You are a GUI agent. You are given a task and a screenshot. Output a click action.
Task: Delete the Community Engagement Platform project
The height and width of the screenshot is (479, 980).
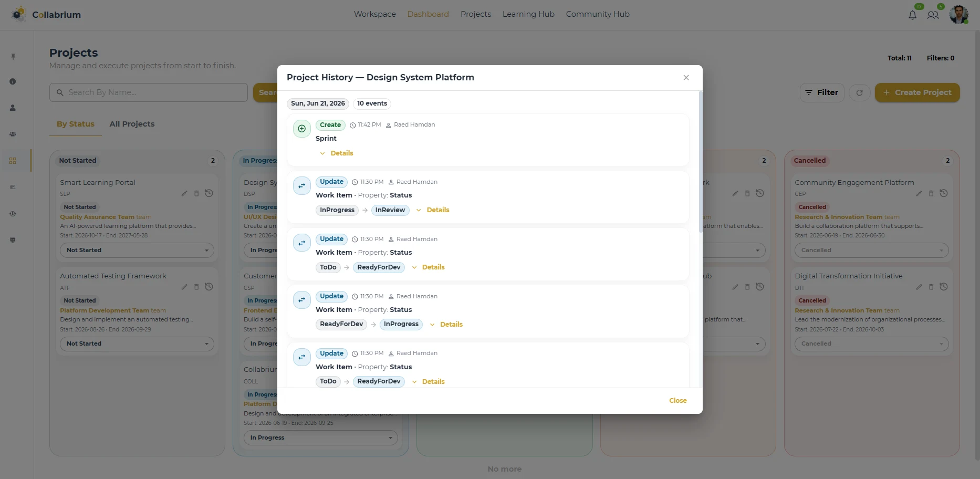pyautogui.click(x=931, y=193)
